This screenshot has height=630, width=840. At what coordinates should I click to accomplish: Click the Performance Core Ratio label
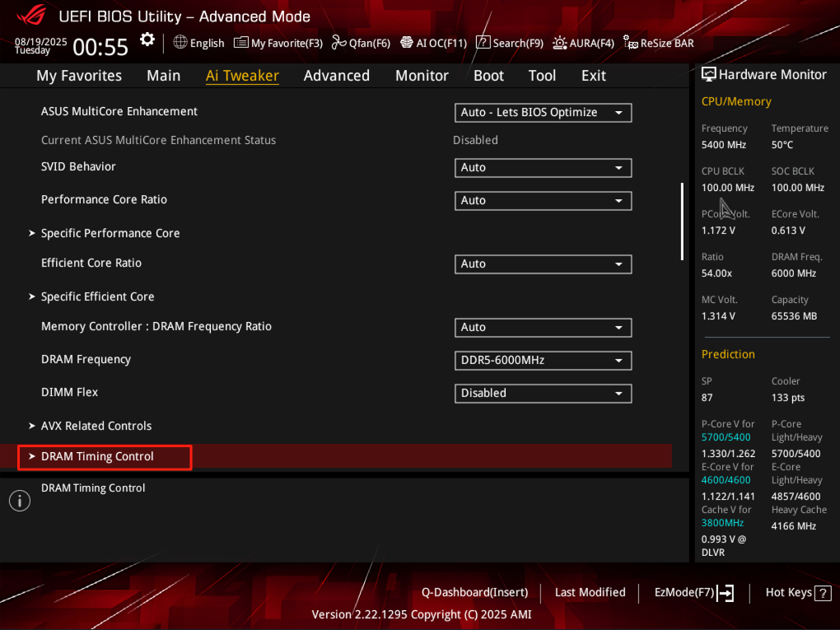tap(104, 200)
